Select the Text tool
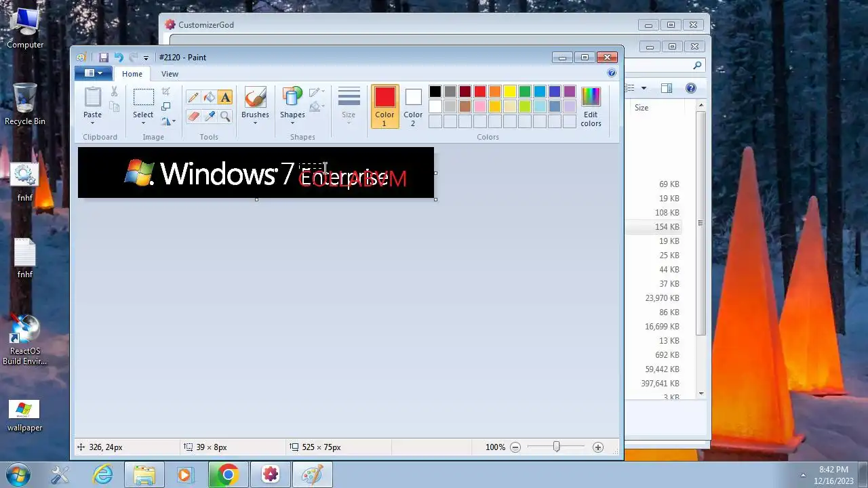868x488 pixels. point(225,97)
